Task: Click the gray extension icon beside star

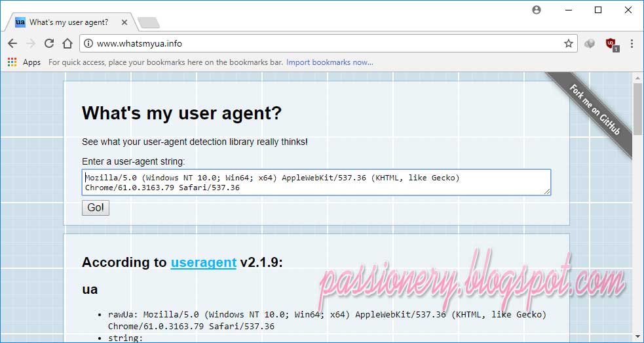Action: [x=590, y=43]
